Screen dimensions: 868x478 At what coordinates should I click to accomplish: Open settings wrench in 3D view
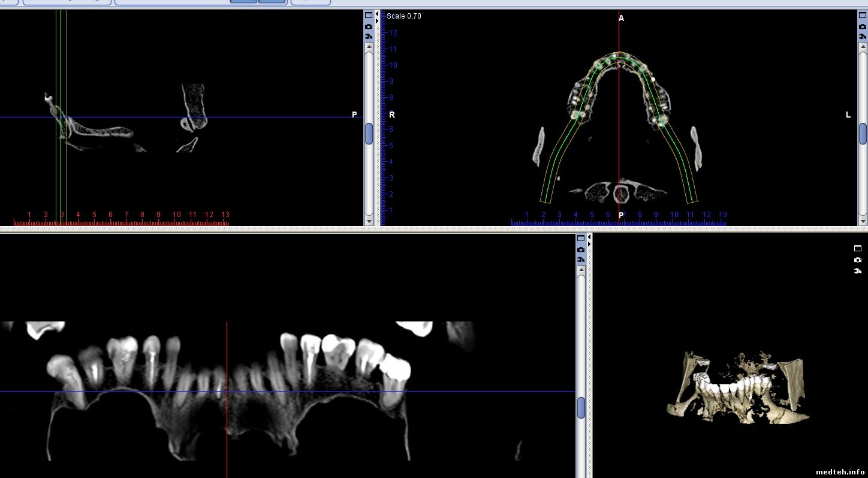point(857,270)
